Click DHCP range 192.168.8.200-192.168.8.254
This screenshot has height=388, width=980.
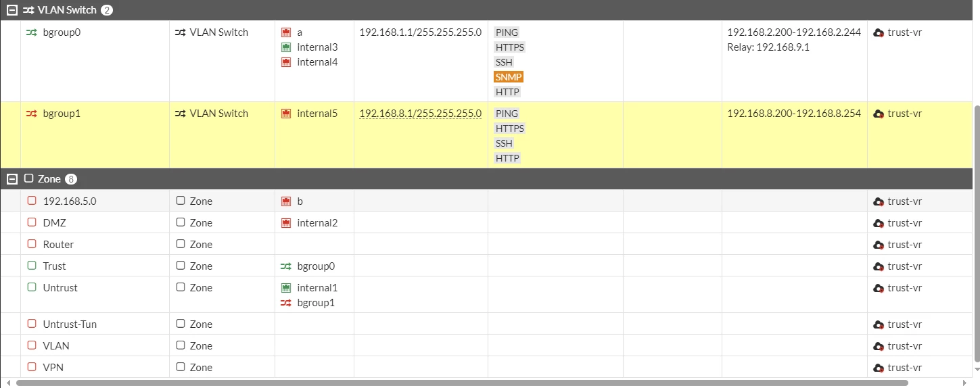tap(794, 114)
